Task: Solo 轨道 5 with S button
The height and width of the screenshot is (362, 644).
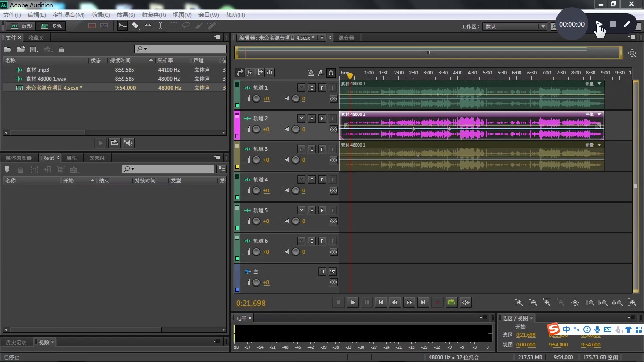Action: pyautogui.click(x=312, y=210)
